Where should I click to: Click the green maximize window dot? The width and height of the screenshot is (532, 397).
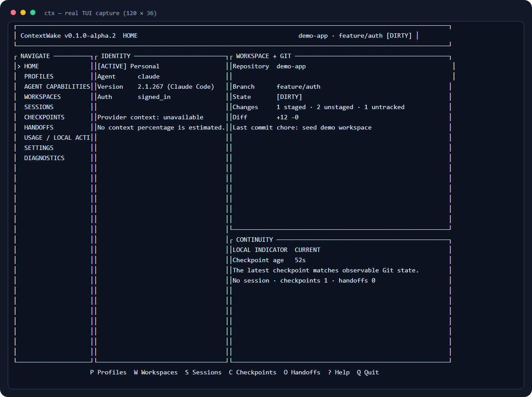[x=33, y=12]
